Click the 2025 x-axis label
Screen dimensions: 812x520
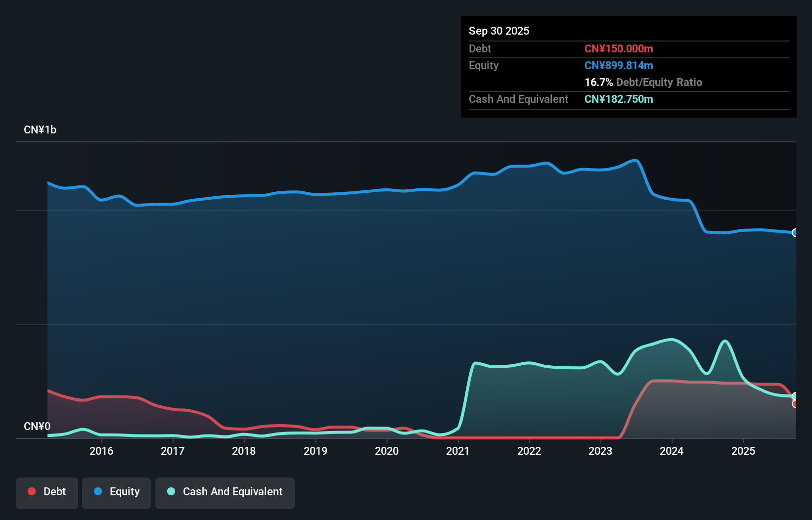tap(743, 451)
